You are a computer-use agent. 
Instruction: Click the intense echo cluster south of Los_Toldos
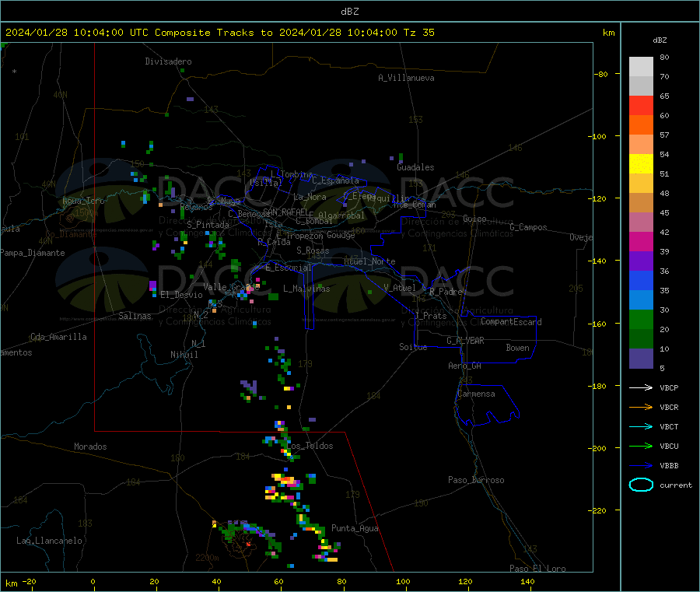(x=285, y=488)
